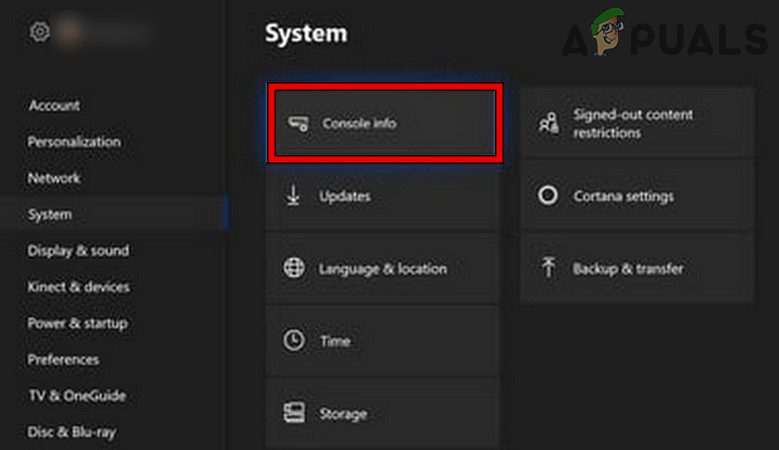Viewport: 779px width, 450px height.
Task: Select the System sidebar category
Action: 50,214
